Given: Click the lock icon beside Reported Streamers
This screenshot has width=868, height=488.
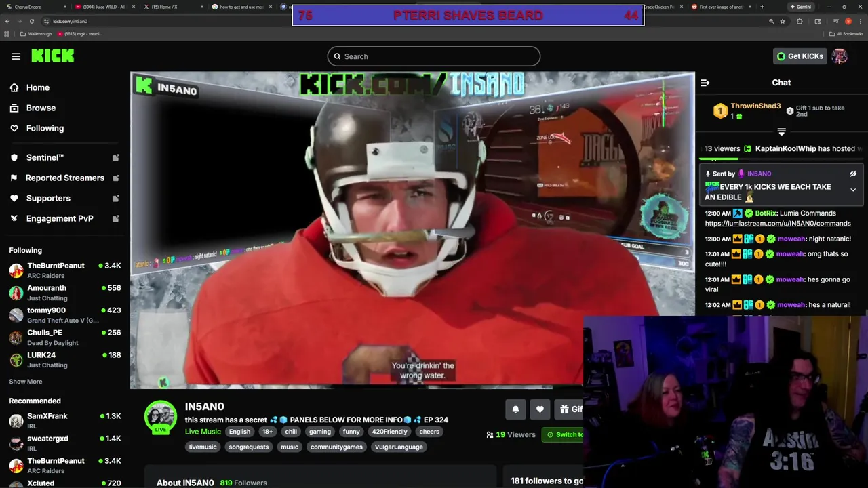Looking at the screenshot, I should (x=115, y=178).
